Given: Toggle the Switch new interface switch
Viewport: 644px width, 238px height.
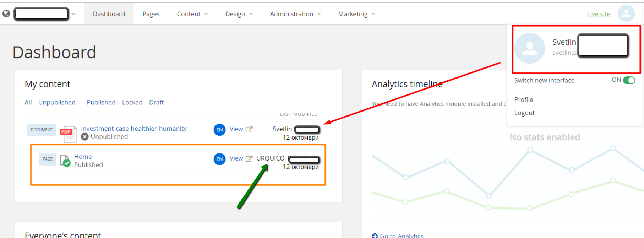Looking at the screenshot, I should click(629, 80).
